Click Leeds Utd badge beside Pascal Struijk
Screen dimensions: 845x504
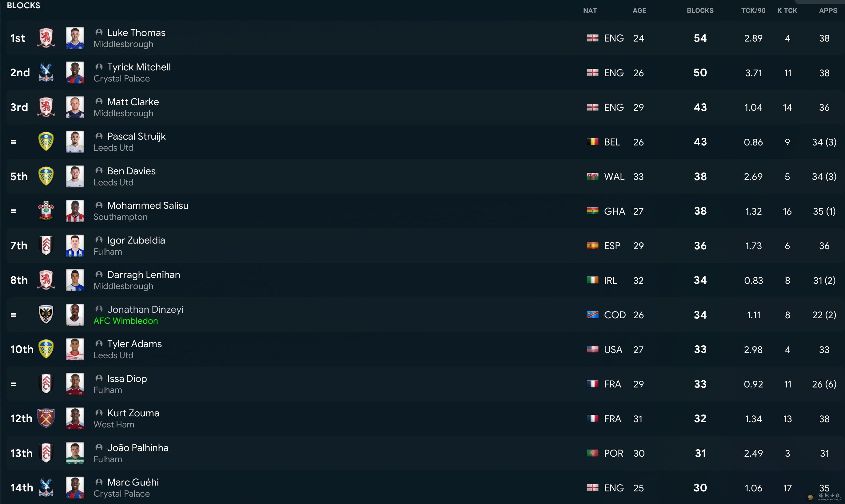tap(46, 142)
